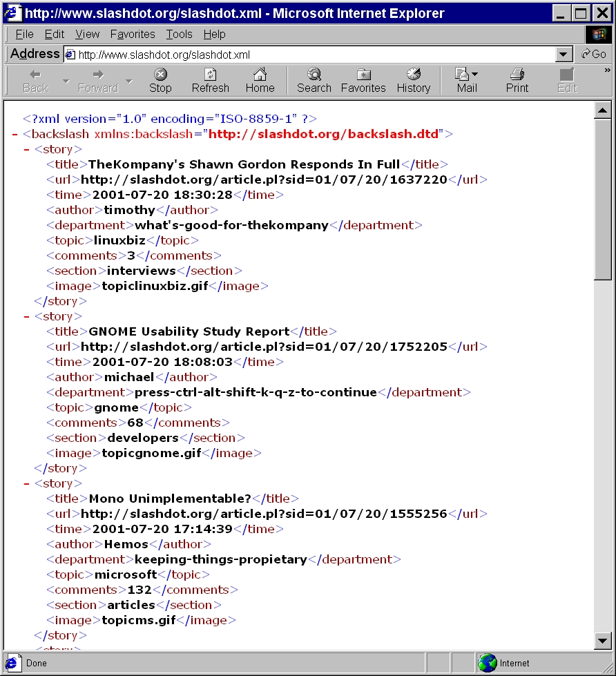The height and width of the screenshot is (676, 616).
Task: Open the Search pane icon
Action: pos(314,75)
